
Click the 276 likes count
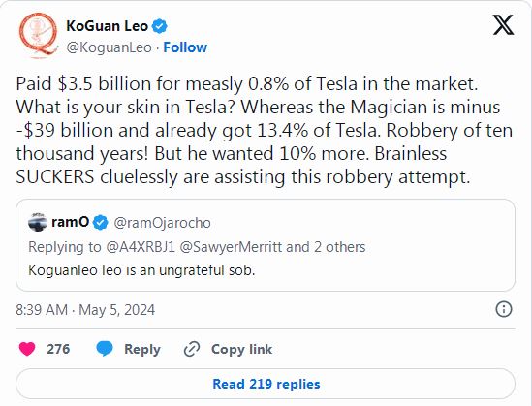[58, 349]
